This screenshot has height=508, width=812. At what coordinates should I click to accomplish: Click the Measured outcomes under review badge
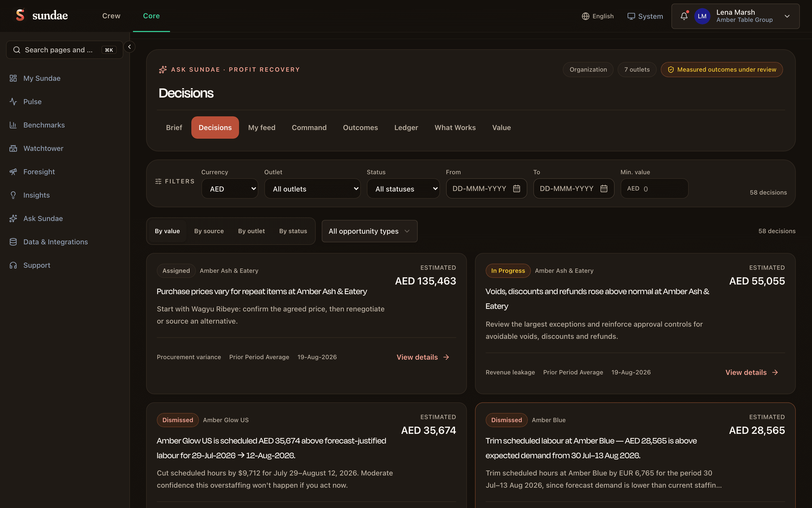click(x=722, y=70)
